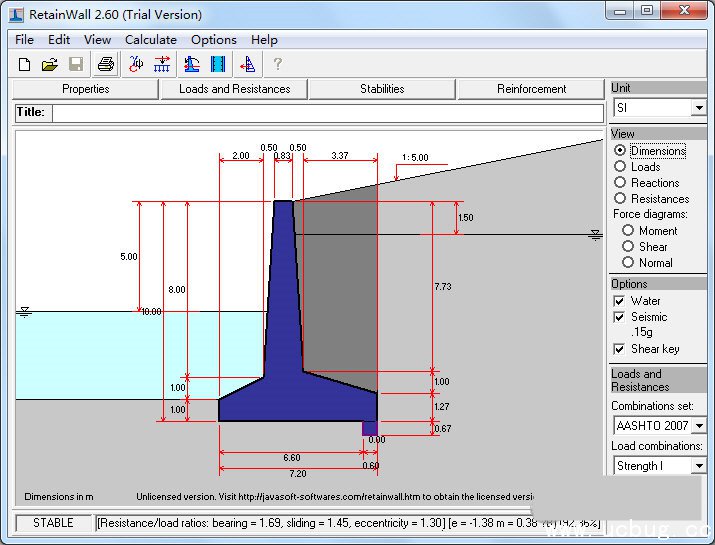
Task: Select the Loads view radio button
Action: [620, 167]
